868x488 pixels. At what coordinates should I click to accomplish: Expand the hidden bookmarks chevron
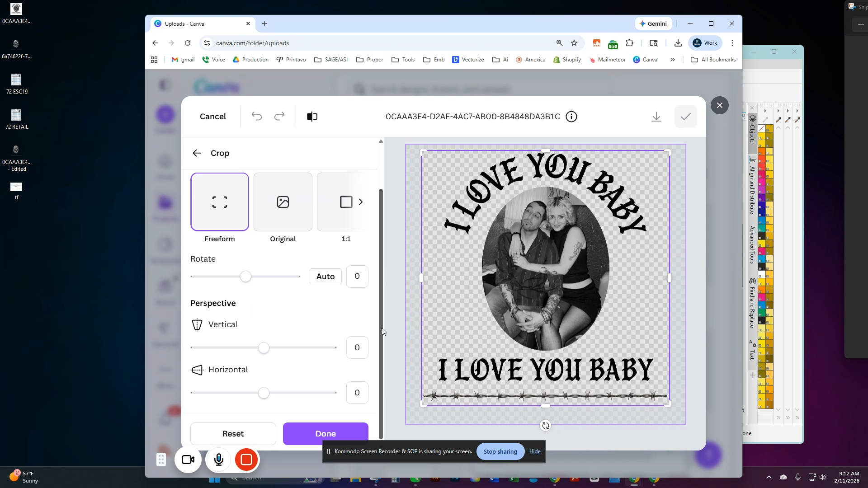click(673, 60)
